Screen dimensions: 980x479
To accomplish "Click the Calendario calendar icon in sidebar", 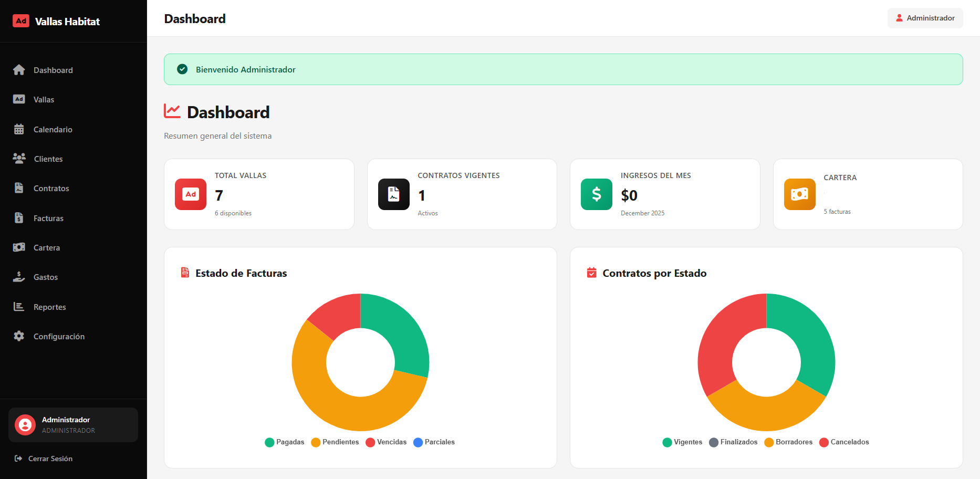I will point(19,129).
